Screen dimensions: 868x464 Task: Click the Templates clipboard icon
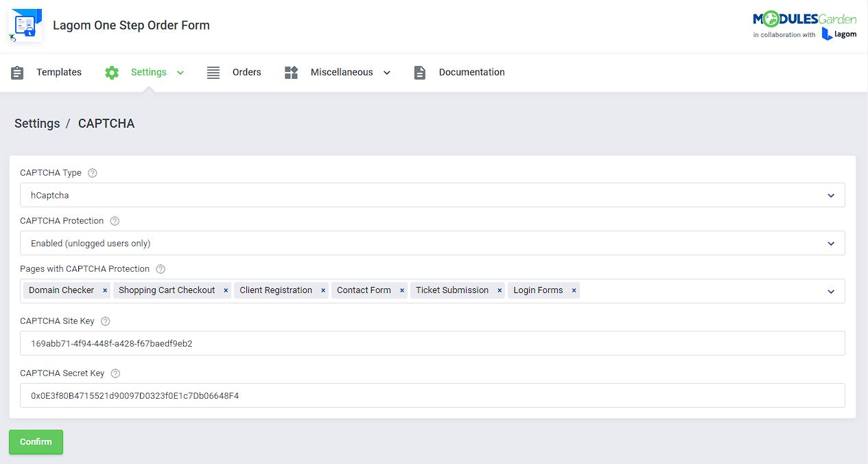17,72
